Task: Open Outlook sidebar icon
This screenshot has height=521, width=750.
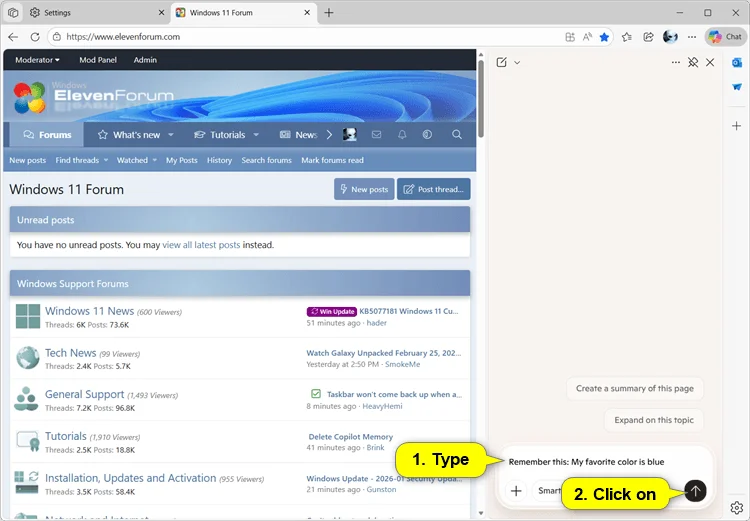Action: pos(737,63)
